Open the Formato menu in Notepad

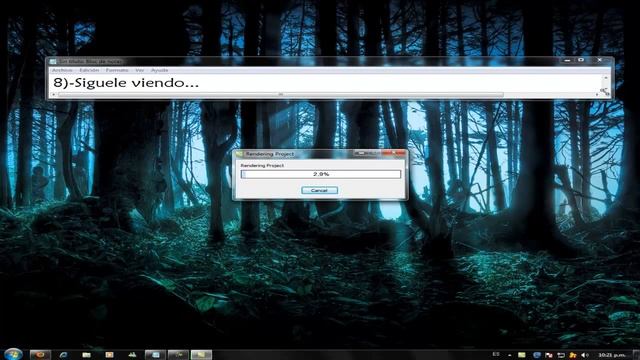click(x=117, y=70)
